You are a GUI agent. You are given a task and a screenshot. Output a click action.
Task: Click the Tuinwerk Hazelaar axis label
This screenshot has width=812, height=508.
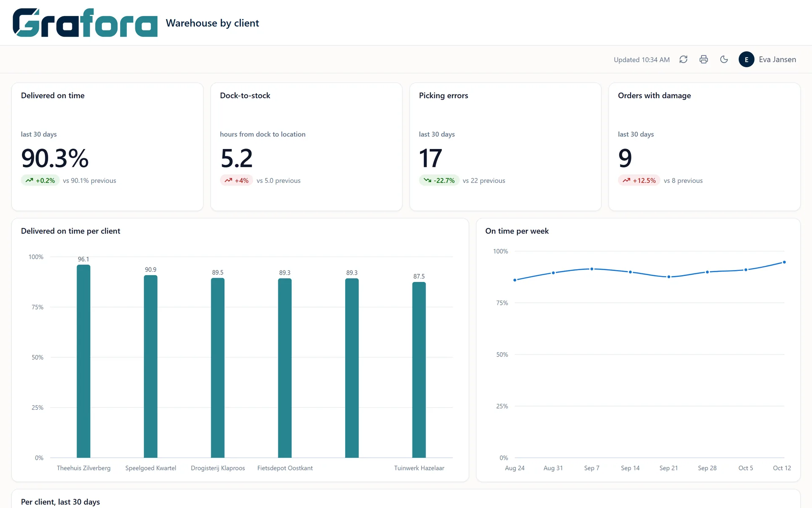(x=419, y=468)
